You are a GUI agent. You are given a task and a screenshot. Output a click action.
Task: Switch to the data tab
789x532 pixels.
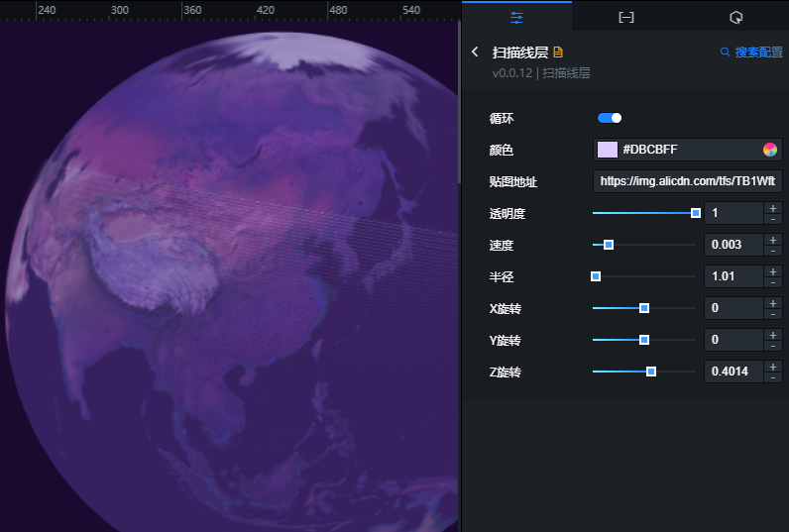click(x=626, y=18)
